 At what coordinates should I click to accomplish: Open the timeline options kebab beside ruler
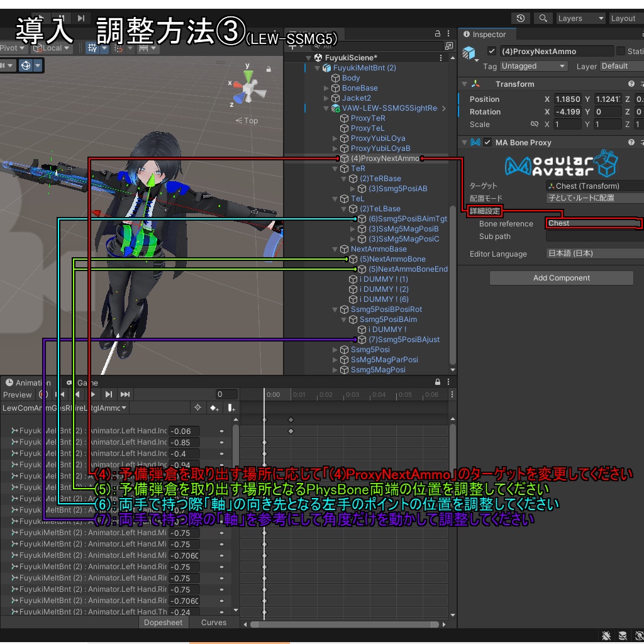click(x=452, y=394)
